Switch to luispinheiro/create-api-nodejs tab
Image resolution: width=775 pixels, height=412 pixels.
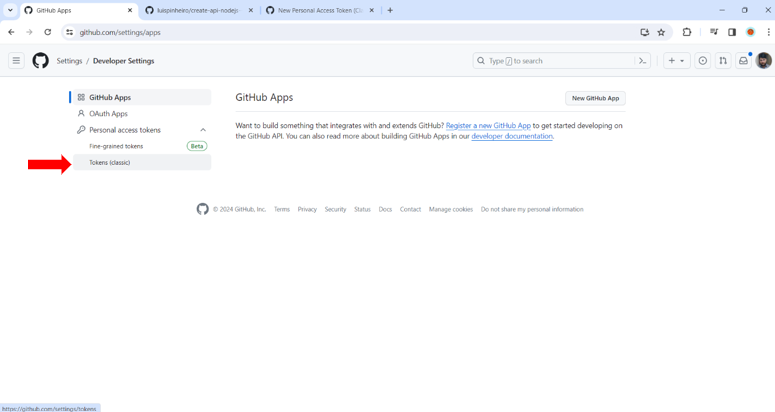pyautogui.click(x=199, y=10)
